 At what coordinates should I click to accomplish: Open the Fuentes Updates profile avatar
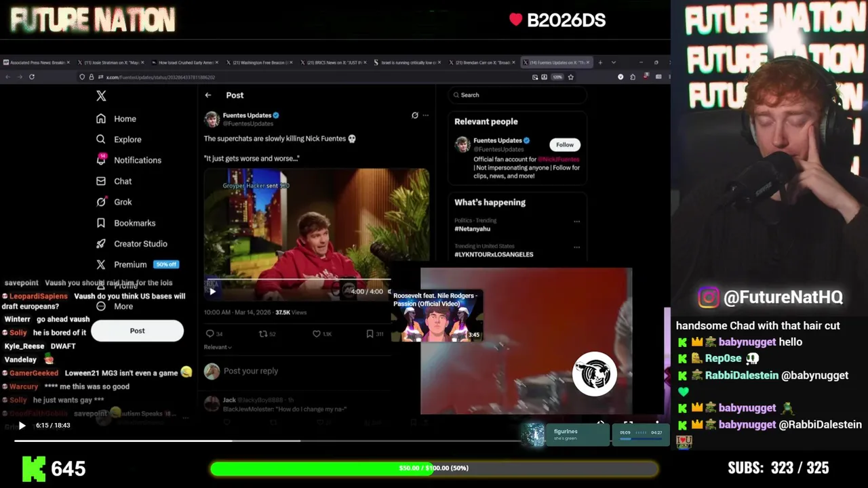coord(212,119)
